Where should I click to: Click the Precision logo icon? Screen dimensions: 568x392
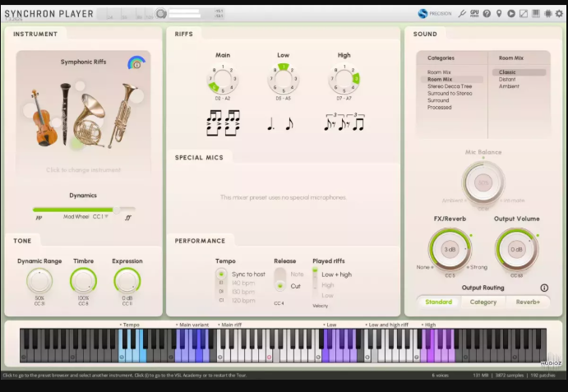(x=423, y=14)
